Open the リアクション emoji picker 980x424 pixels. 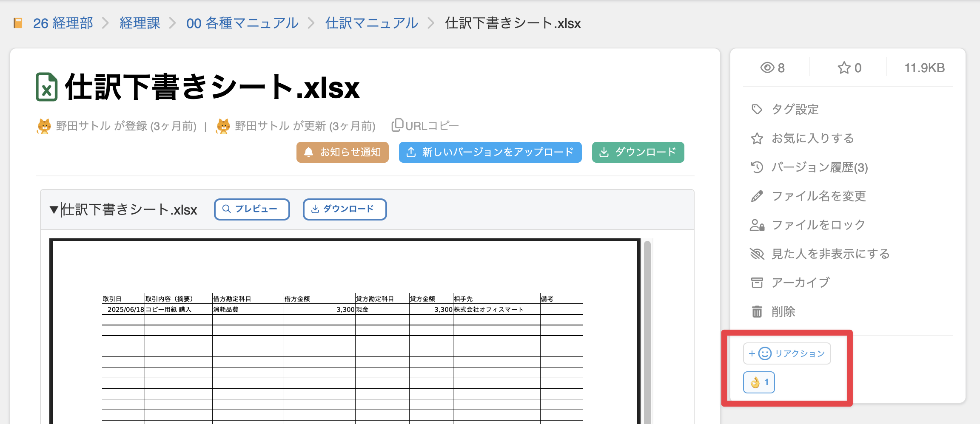(x=786, y=353)
